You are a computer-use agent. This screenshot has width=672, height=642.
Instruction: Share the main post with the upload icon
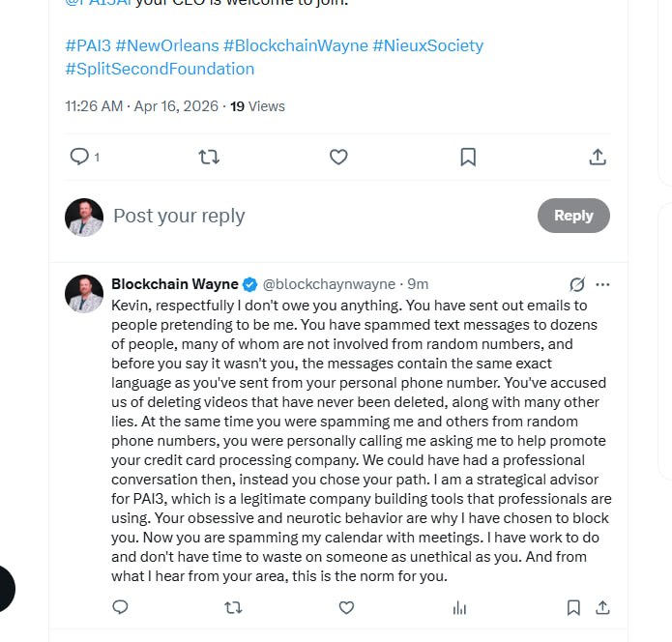(598, 157)
